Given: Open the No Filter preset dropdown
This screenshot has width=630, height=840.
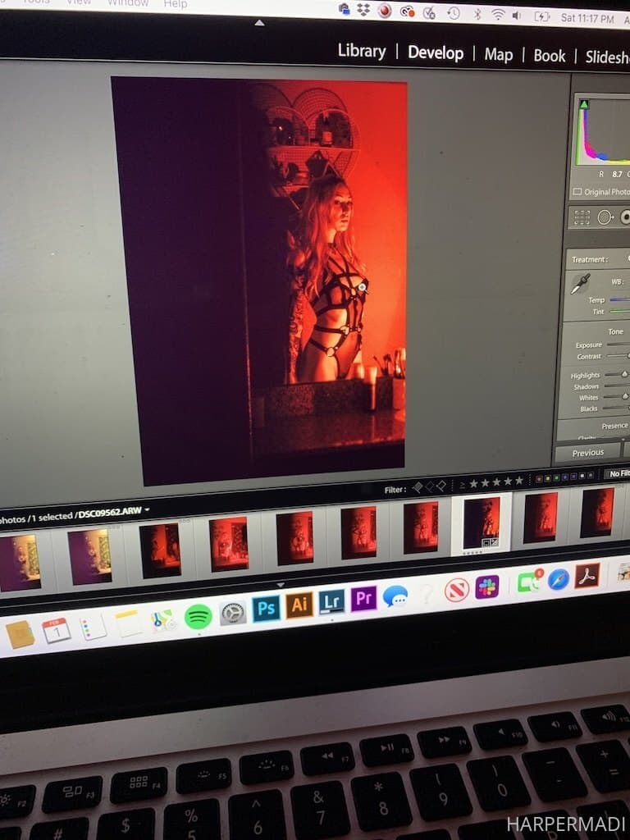Looking at the screenshot, I should 619,473.
